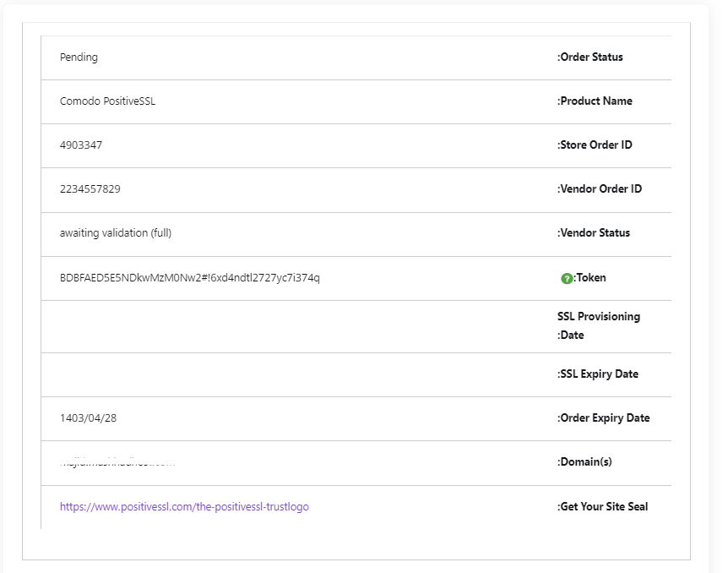Click the Get Your Site Seal label
Image resolution: width=728 pixels, height=573 pixels.
(x=601, y=506)
